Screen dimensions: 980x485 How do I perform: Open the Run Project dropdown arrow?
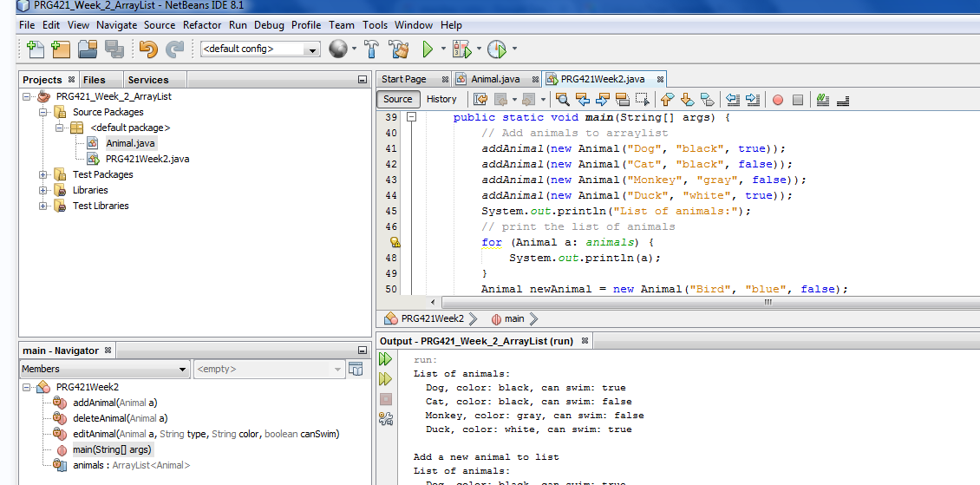coord(444,49)
